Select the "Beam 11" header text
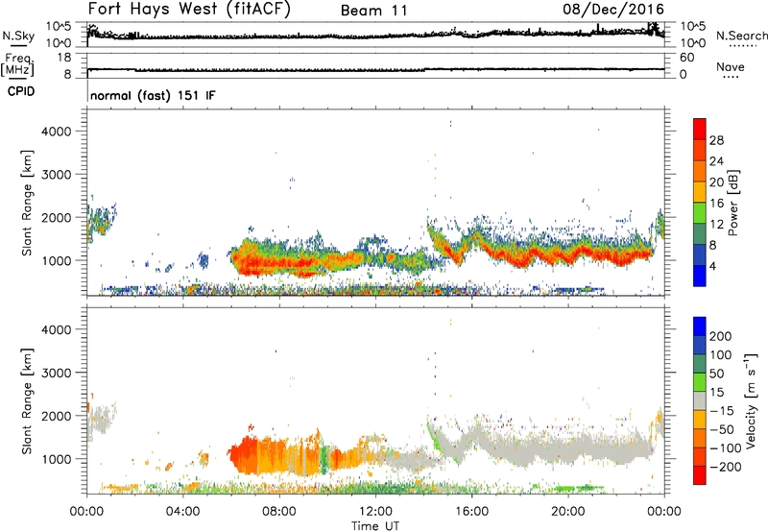768x532 pixels. click(373, 11)
